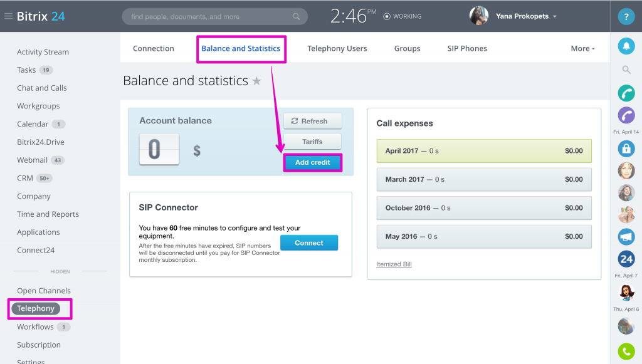The width and height of the screenshot is (642, 364).
Task: Click the right sidebar search magnifier
Action: click(x=626, y=70)
